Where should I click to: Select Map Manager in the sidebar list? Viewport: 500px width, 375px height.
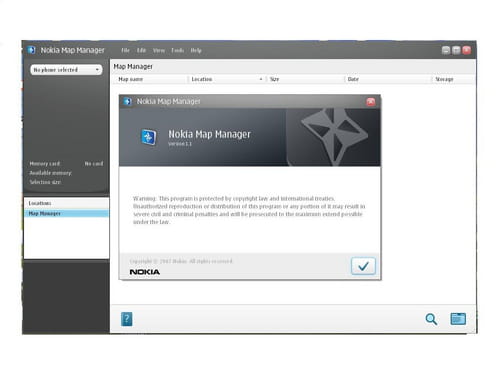point(66,213)
